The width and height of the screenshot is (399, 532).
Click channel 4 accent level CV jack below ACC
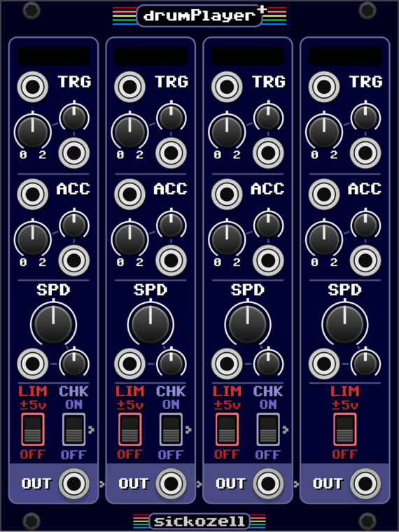click(x=365, y=260)
